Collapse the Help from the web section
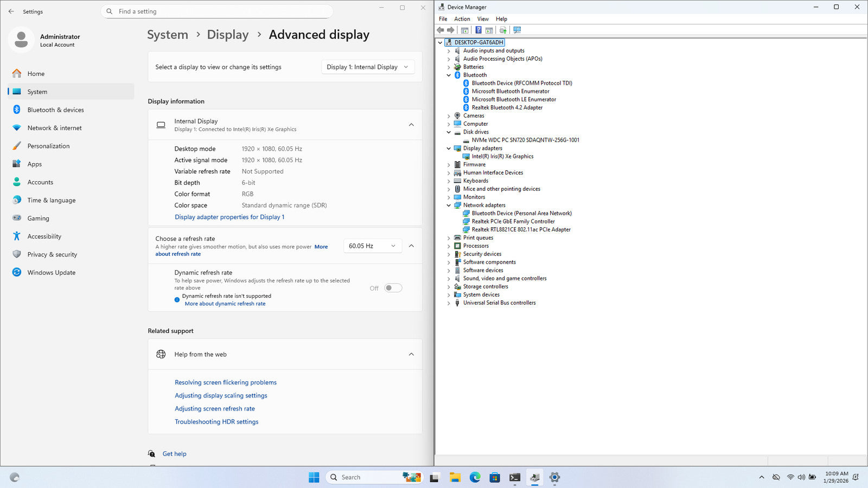The image size is (868, 488). pyautogui.click(x=411, y=355)
